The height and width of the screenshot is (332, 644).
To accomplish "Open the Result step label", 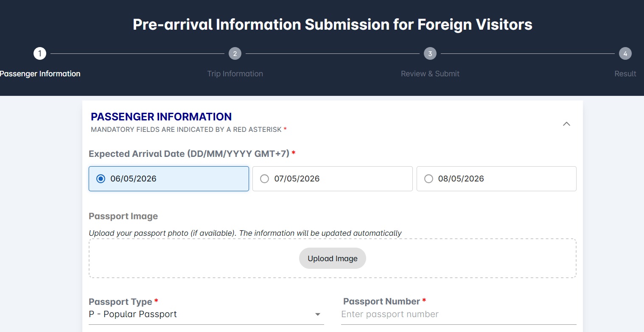I will (625, 74).
